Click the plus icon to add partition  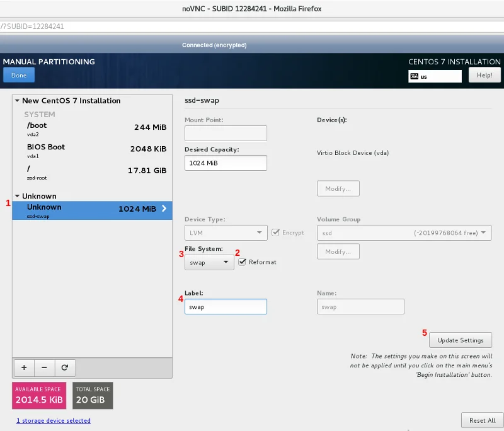click(24, 367)
